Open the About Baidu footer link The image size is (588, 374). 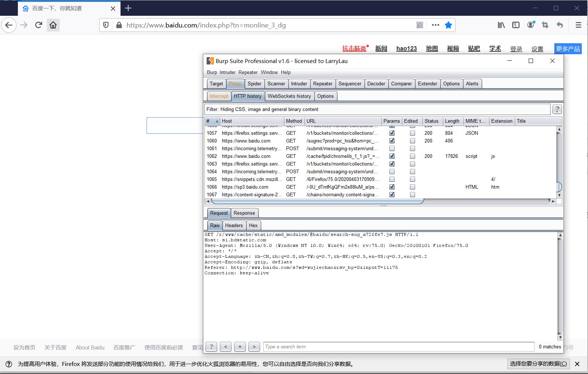click(90, 347)
